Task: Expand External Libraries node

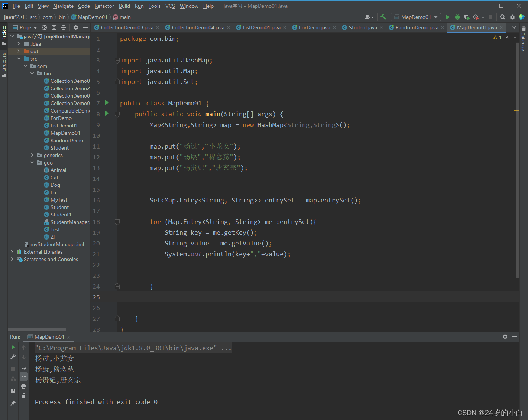Action: tap(12, 252)
